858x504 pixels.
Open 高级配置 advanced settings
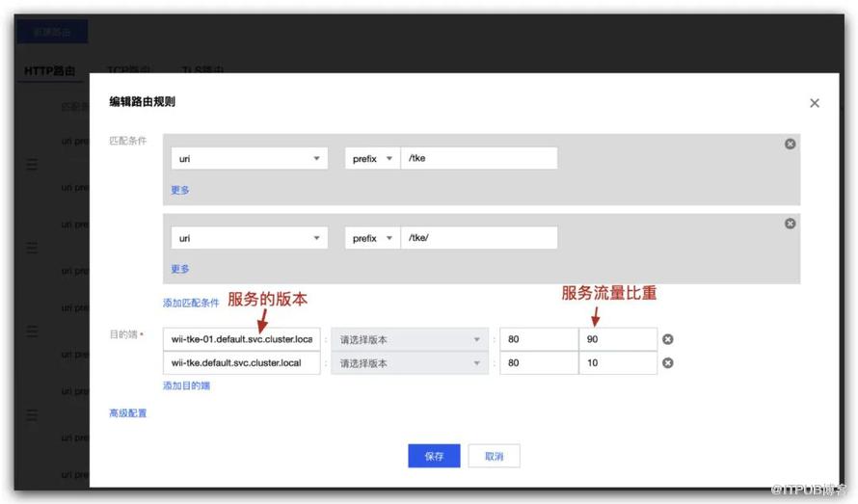(128, 413)
